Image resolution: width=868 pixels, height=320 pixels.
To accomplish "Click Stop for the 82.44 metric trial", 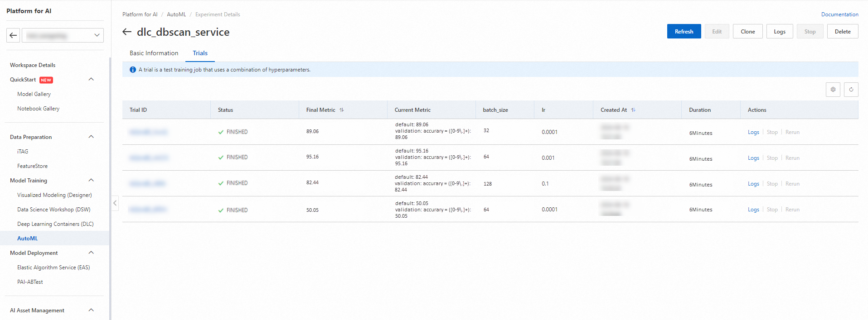I will 772,184.
